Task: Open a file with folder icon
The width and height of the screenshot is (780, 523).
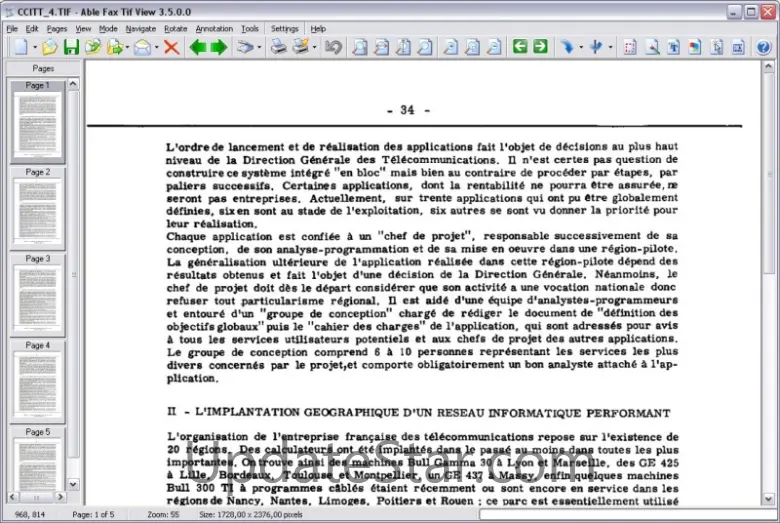Action: coord(49,47)
